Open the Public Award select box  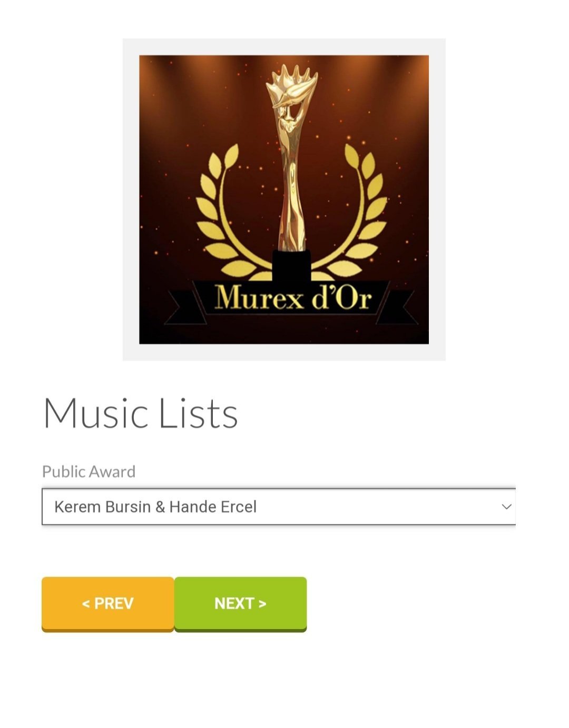pyautogui.click(x=279, y=507)
